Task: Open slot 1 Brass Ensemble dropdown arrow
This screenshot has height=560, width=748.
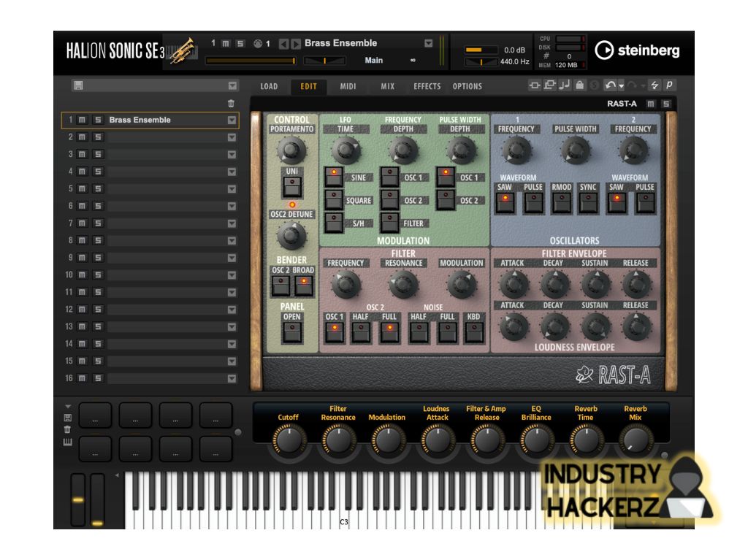Action: (x=232, y=120)
